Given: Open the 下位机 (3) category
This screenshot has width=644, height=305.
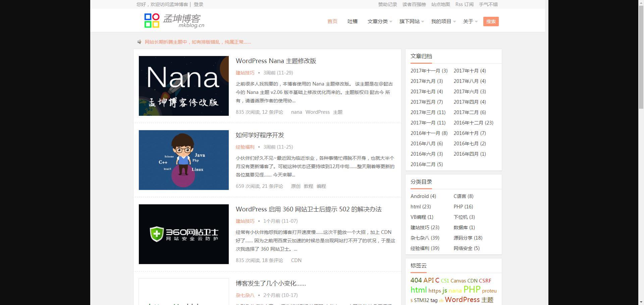Looking at the screenshot, I should pyautogui.click(x=464, y=217).
